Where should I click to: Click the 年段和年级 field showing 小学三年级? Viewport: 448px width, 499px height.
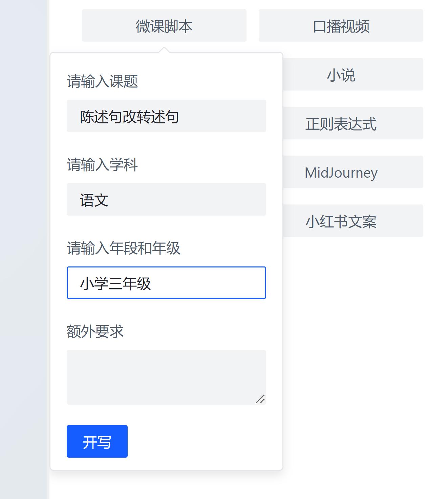tap(166, 283)
